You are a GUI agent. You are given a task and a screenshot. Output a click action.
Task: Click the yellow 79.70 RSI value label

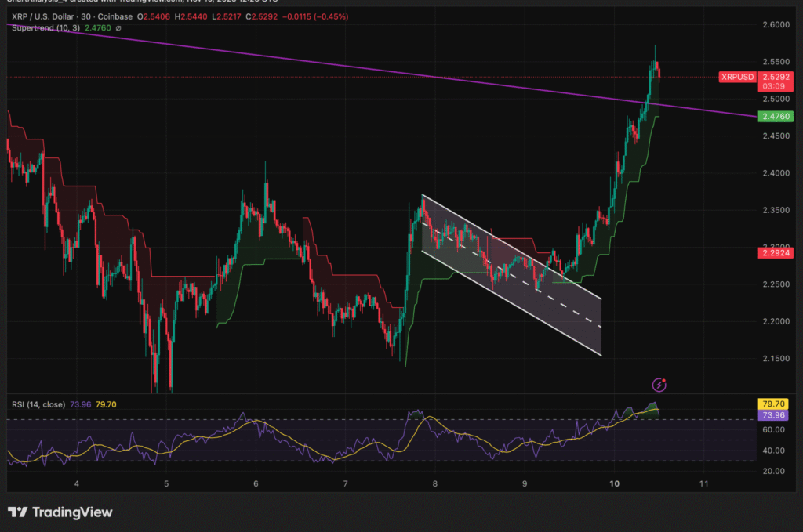tap(775, 405)
